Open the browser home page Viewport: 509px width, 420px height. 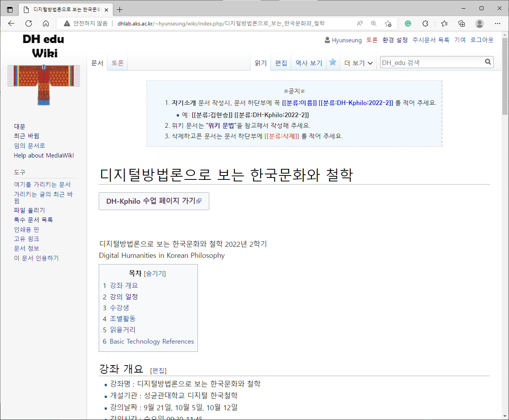click(x=46, y=24)
